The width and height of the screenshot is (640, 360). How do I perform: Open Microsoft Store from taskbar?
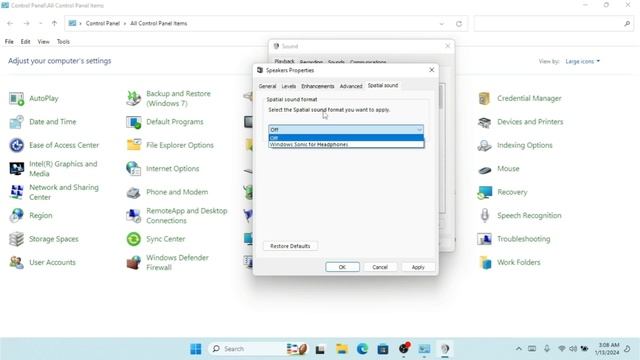[383, 349]
